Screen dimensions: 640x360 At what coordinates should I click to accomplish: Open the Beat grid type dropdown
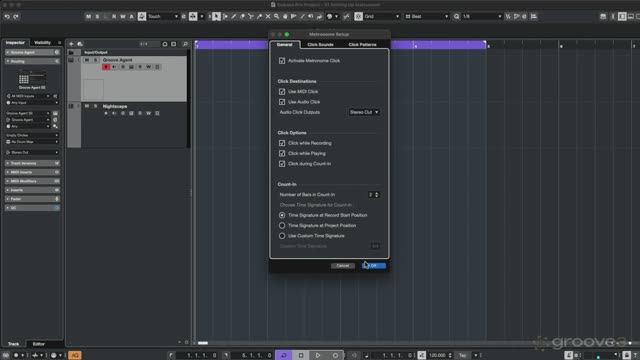click(x=426, y=16)
